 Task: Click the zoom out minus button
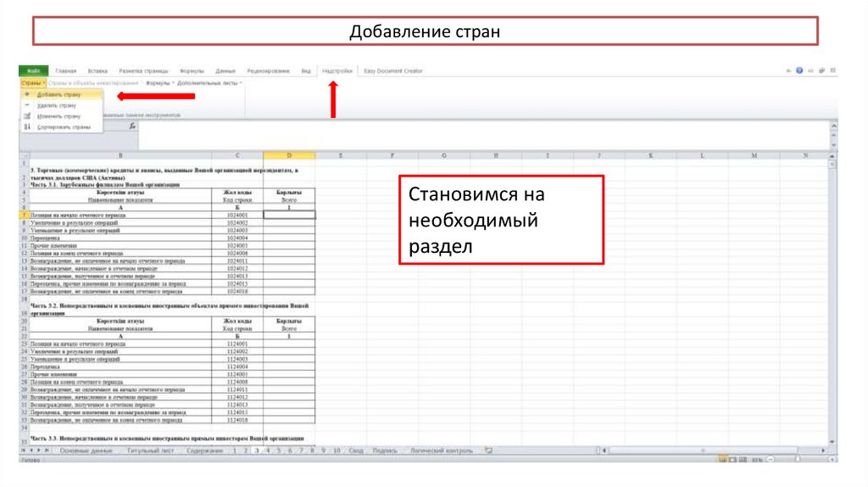click(x=770, y=459)
